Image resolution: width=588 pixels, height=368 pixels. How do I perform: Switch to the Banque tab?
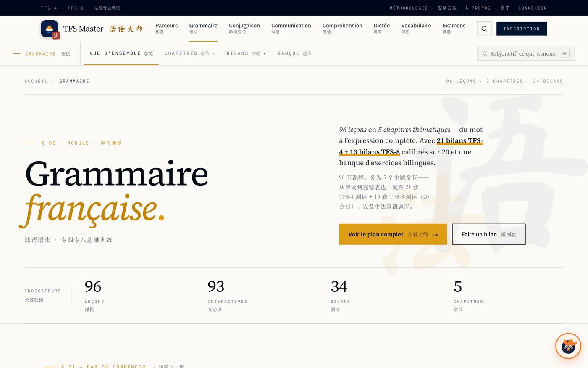[x=294, y=53]
